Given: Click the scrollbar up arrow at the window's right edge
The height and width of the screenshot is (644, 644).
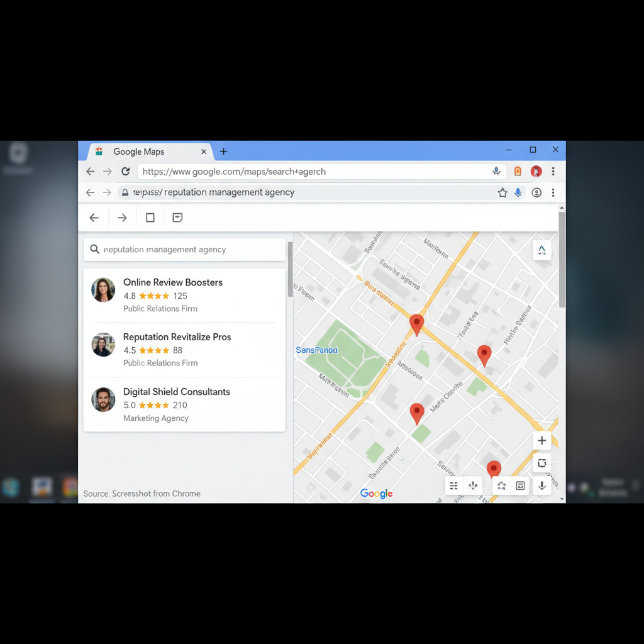Looking at the screenshot, I should [x=562, y=208].
